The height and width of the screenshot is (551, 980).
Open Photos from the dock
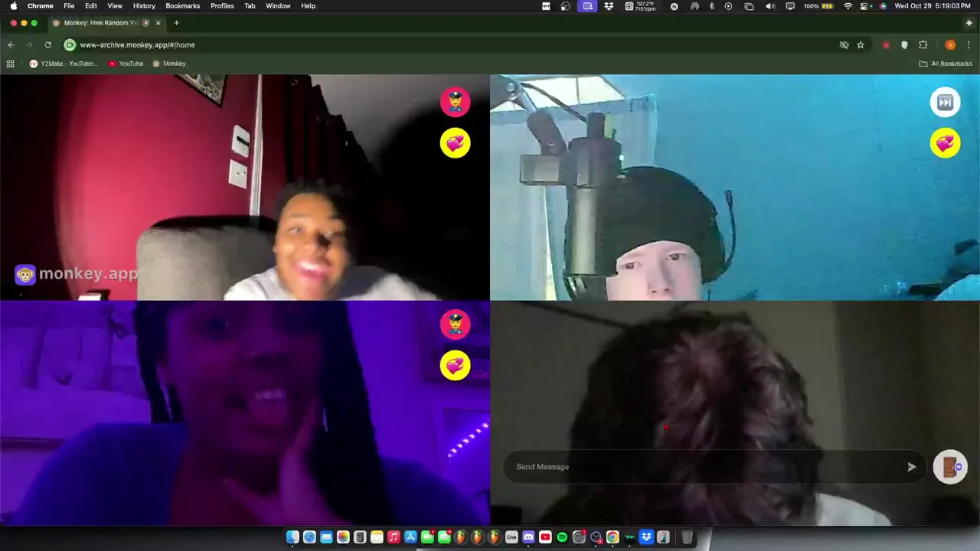click(x=343, y=537)
